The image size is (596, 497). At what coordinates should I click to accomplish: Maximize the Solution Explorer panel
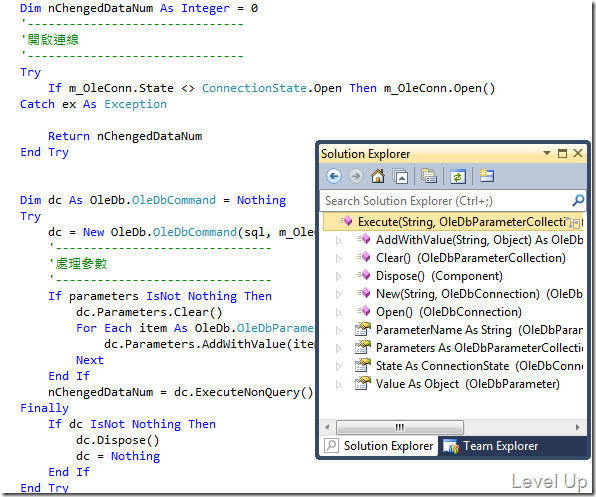tap(562, 153)
